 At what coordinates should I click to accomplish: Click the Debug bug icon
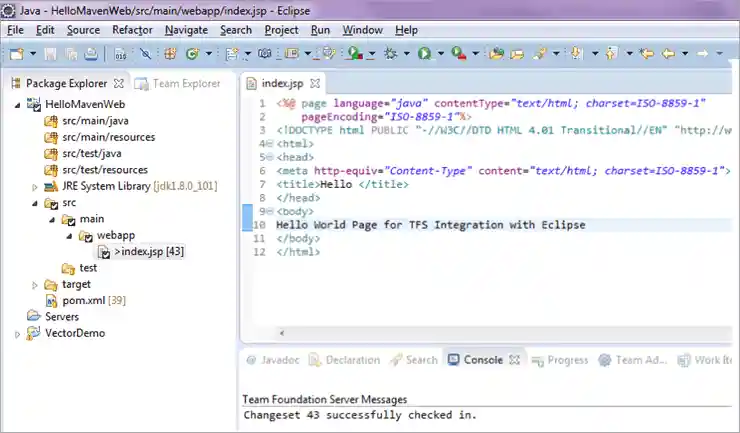(x=390, y=53)
